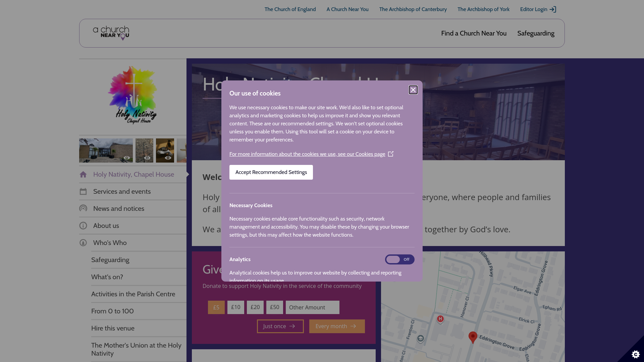Select the £5 donation amount
This screenshot has width=644, height=362.
point(216,307)
